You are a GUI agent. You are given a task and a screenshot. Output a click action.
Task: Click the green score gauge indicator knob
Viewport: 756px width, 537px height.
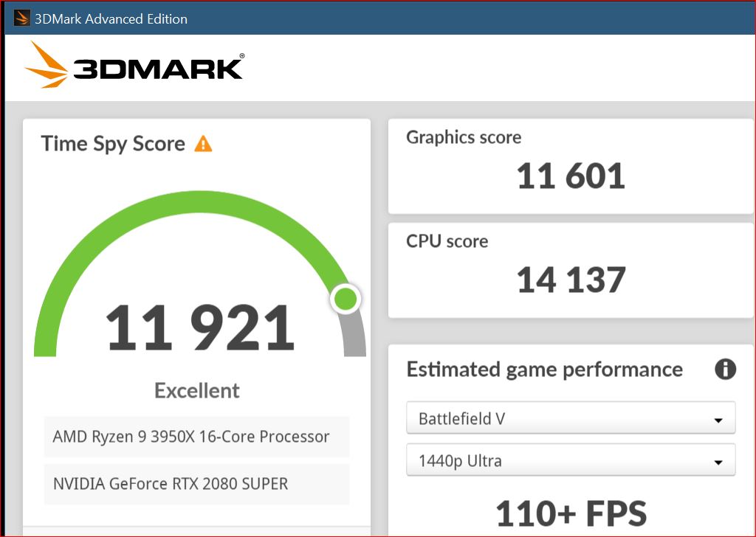pos(346,299)
